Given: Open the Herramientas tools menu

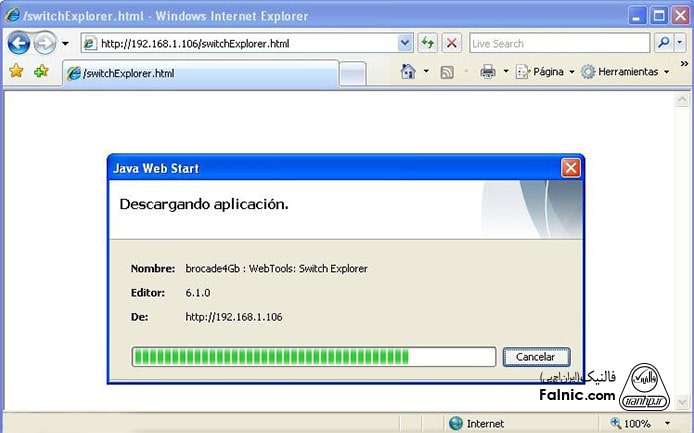Looking at the screenshot, I should 625,72.
